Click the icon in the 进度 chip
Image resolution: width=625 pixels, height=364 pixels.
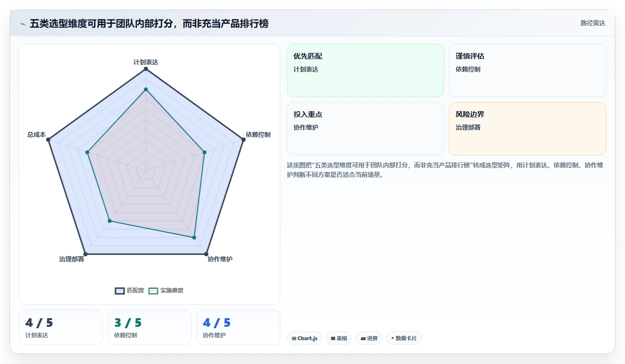[x=363, y=338]
